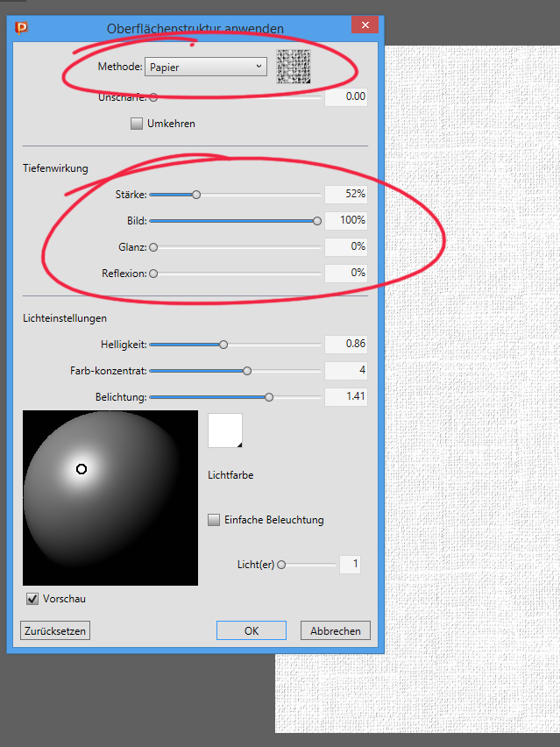The height and width of the screenshot is (747, 560).
Task: Click the Belichtung slider handle
Action: point(269,397)
